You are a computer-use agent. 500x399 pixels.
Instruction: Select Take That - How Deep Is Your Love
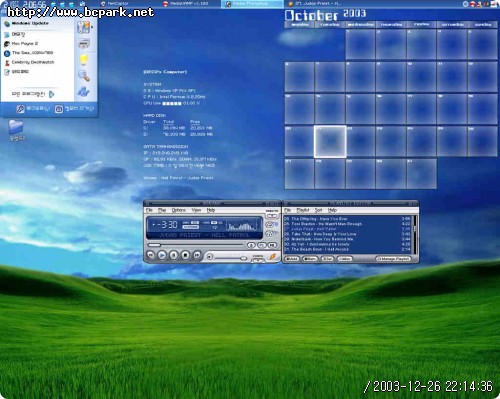click(347, 234)
